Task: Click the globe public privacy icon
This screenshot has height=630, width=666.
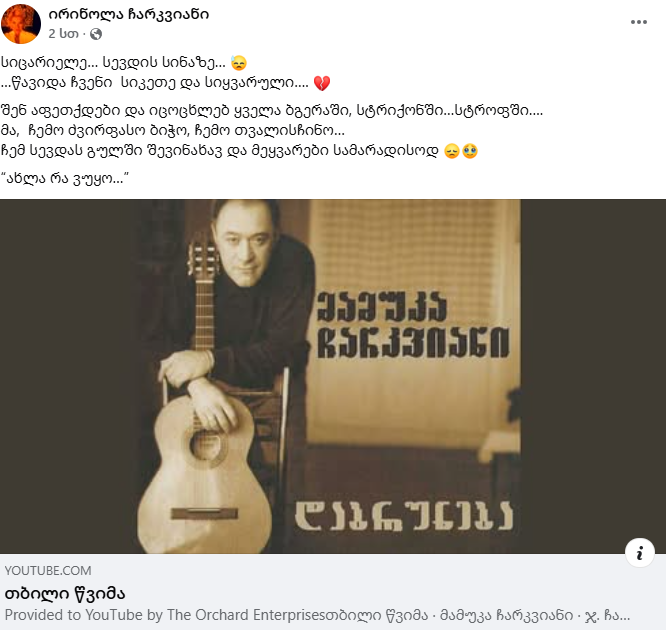Action: 96,34
